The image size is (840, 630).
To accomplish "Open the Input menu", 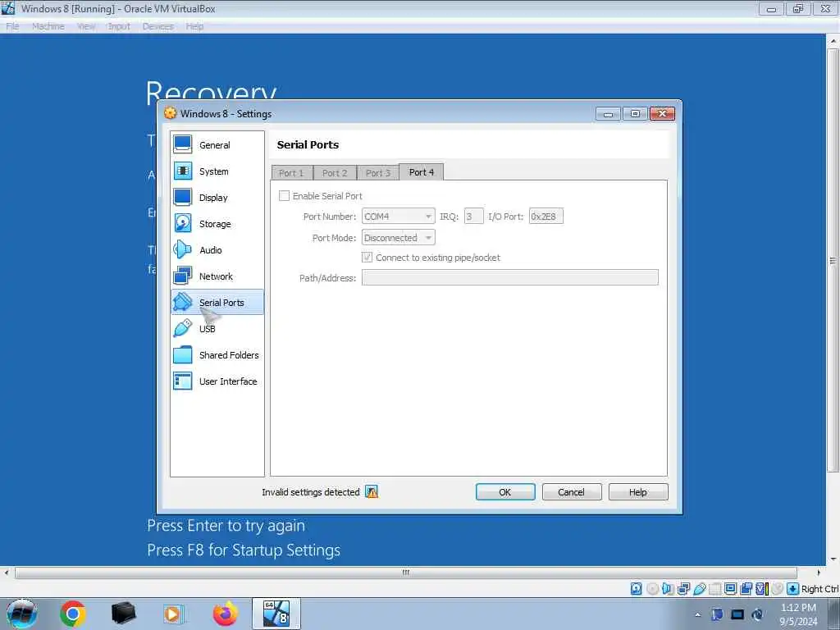I will [119, 26].
